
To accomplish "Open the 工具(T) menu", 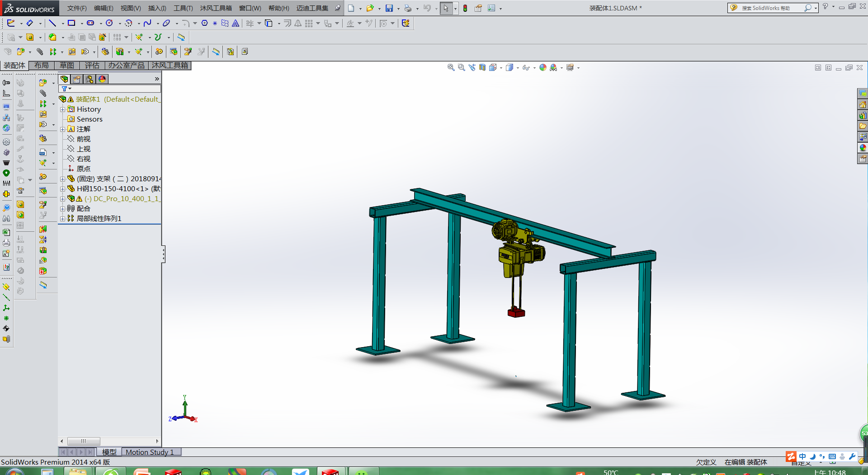I will [183, 8].
